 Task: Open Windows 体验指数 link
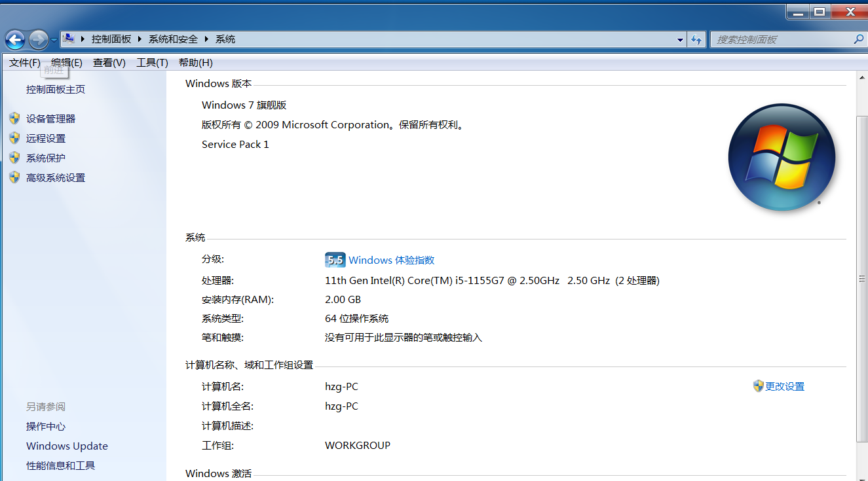tap(391, 260)
